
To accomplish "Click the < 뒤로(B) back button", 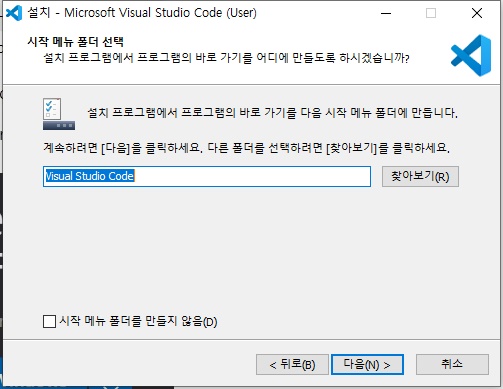I will 292,364.
